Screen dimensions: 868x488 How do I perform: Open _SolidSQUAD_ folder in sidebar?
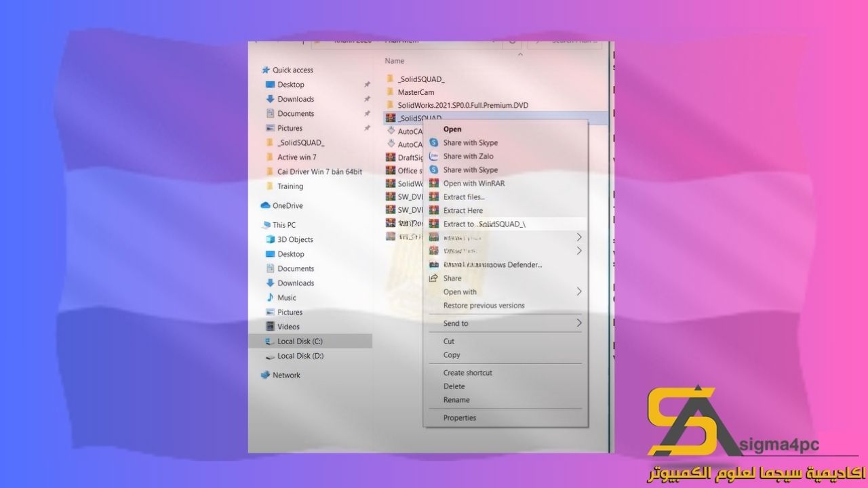point(301,143)
